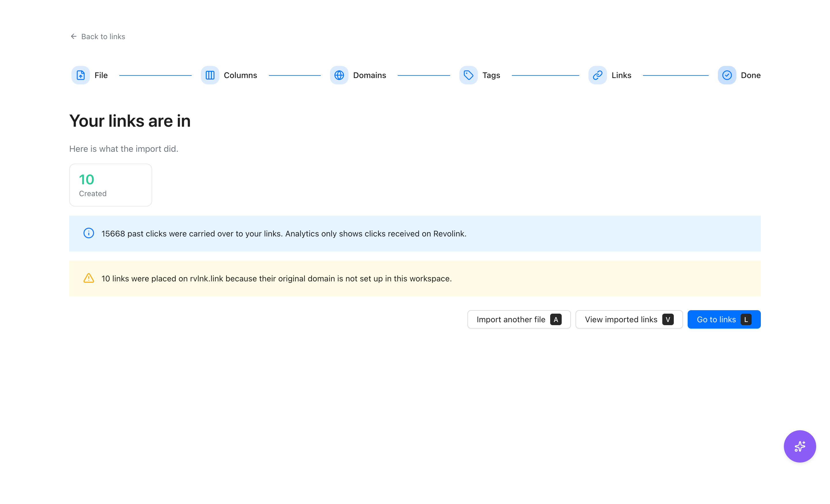Select the Domains step label
Viewport: 830px width, 504px height.
369,75
